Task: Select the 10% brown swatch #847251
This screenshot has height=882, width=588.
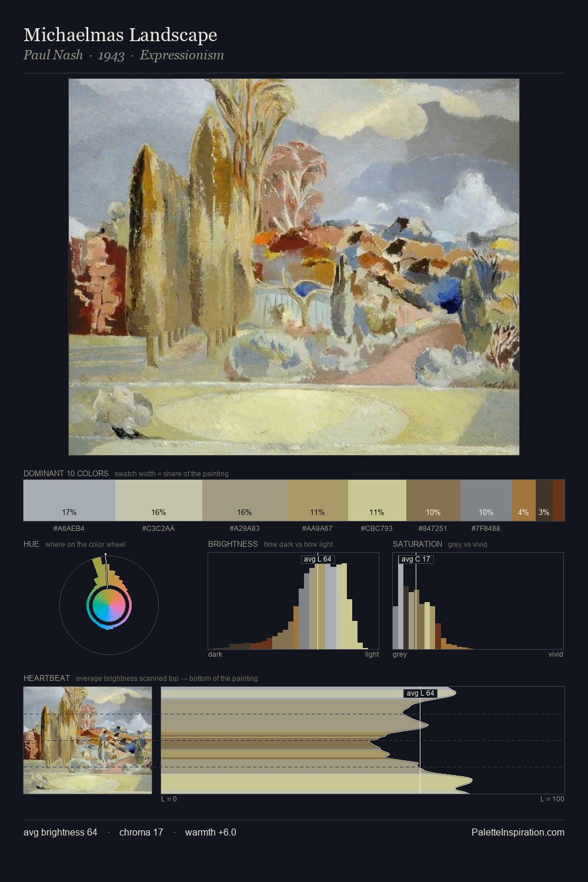Action: [x=433, y=500]
